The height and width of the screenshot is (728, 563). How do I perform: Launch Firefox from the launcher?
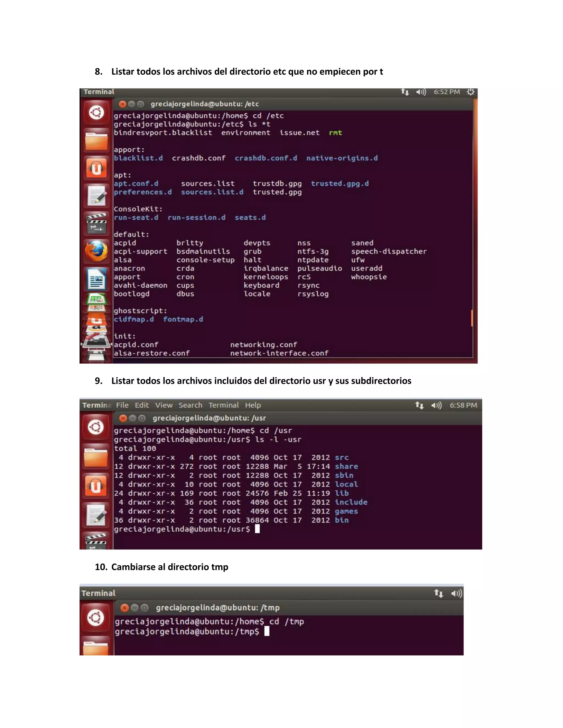[x=96, y=251]
